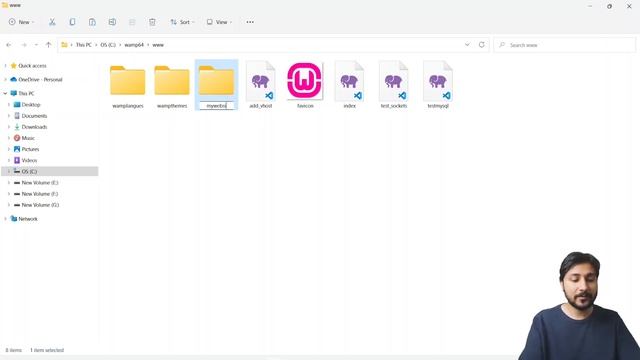Collapse the This PC tree node
This screenshot has height=360, width=640.
pos(5,93)
